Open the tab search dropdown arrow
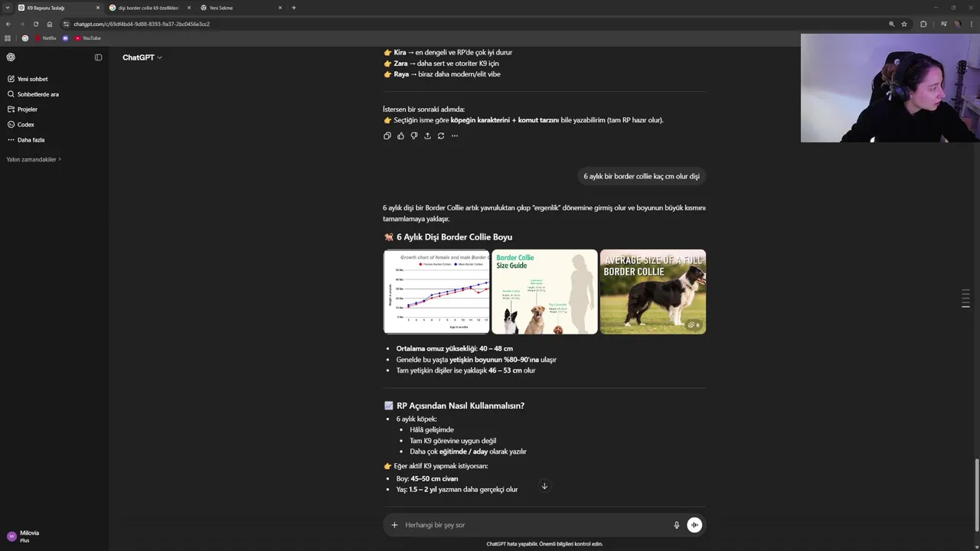 pyautogui.click(x=7, y=8)
